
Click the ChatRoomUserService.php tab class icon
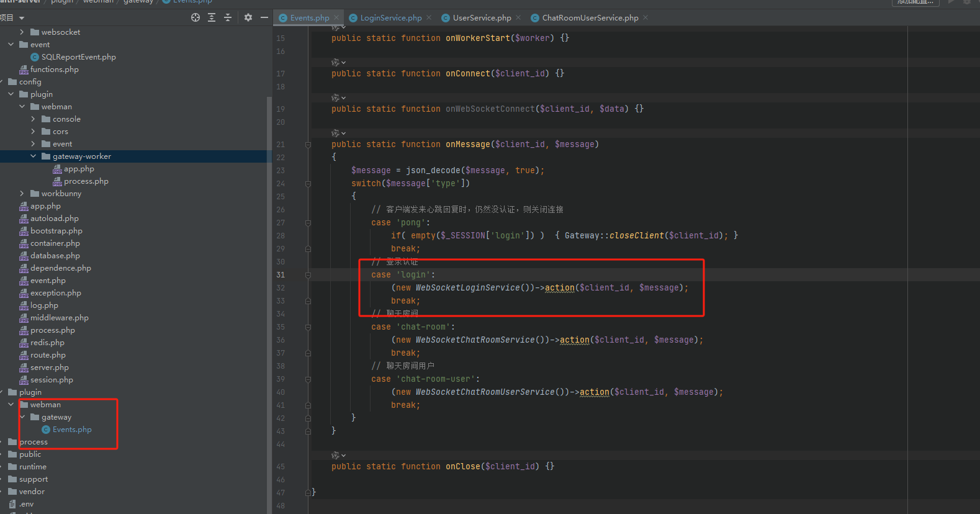pyautogui.click(x=535, y=18)
